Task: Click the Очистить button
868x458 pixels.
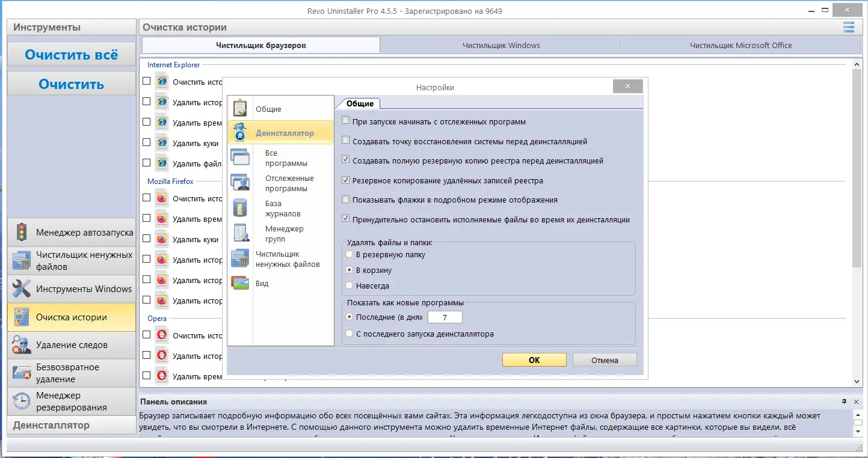Action: [72, 84]
